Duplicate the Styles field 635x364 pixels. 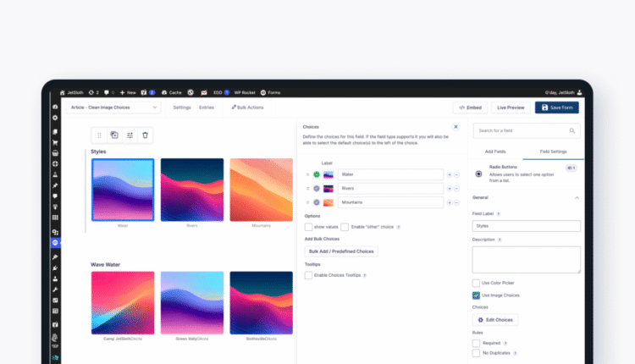point(114,135)
